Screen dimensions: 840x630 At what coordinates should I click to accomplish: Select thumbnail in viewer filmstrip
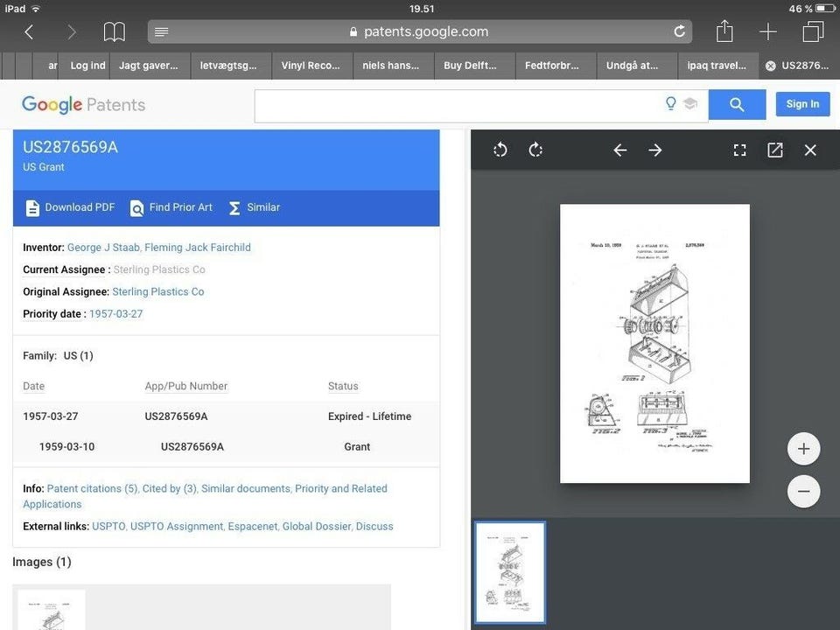(x=510, y=572)
